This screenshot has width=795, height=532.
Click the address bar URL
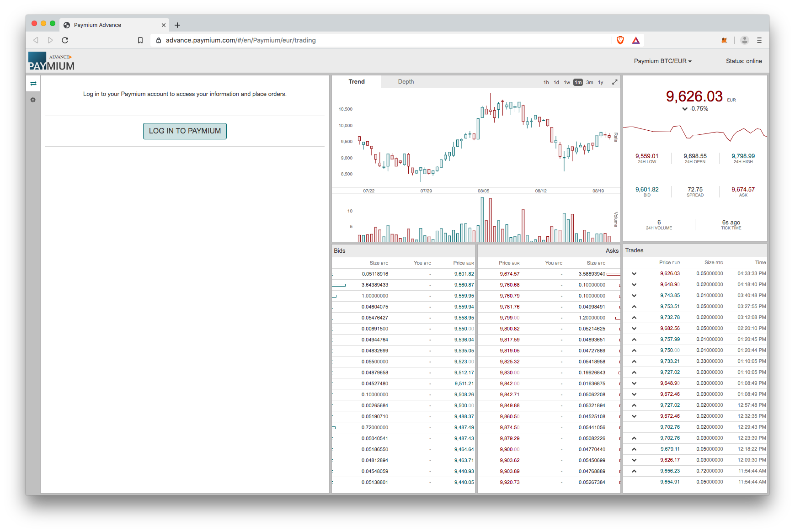coord(241,40)
